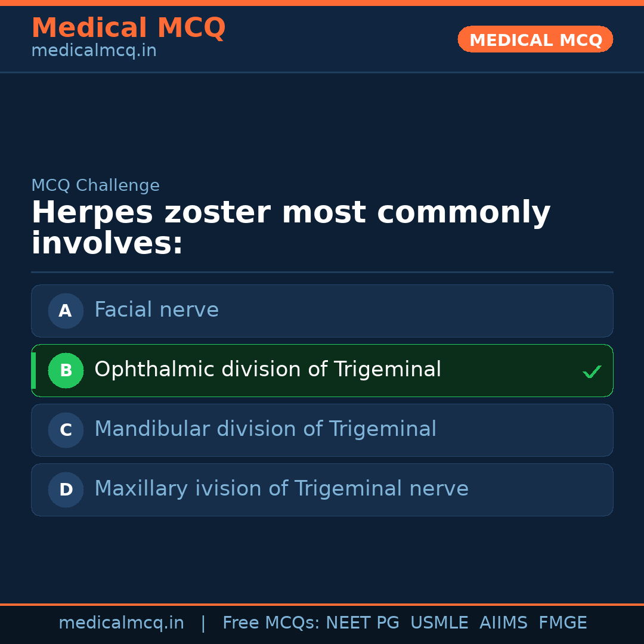Pick Mandibular division of Trigeminal answer text
Image resolution: width=644 pixels, height=644 pixels.
[x=265, y=429]
